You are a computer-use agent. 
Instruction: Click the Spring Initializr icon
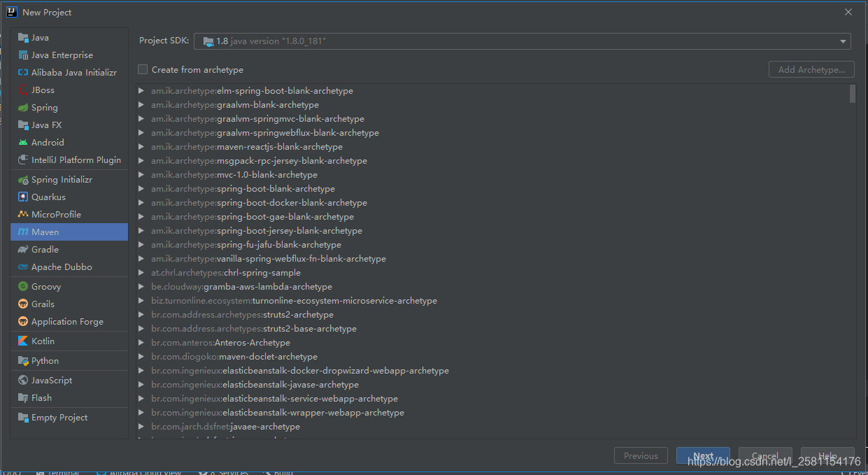tap(23, 180)
